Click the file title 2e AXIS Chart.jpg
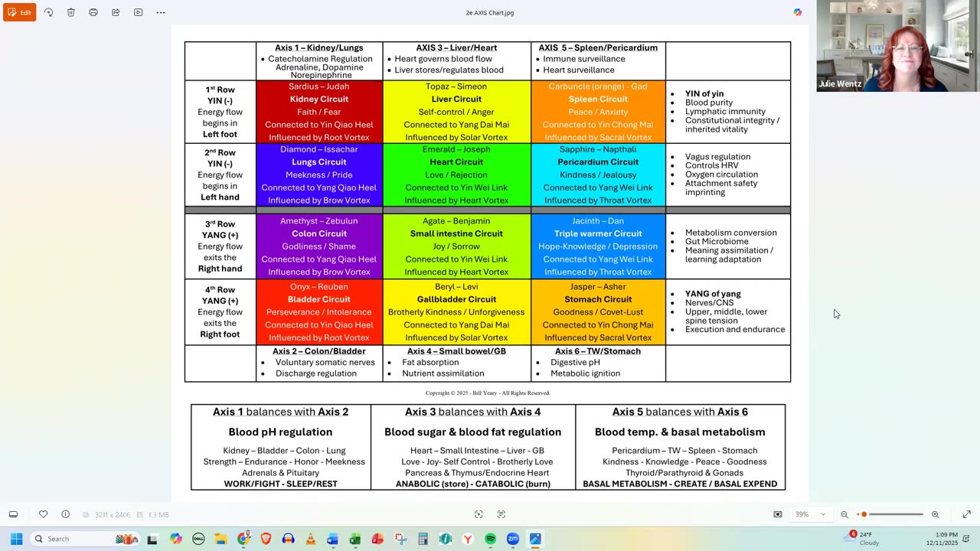This screenshot has width=980, height=551. click(490, 12)
